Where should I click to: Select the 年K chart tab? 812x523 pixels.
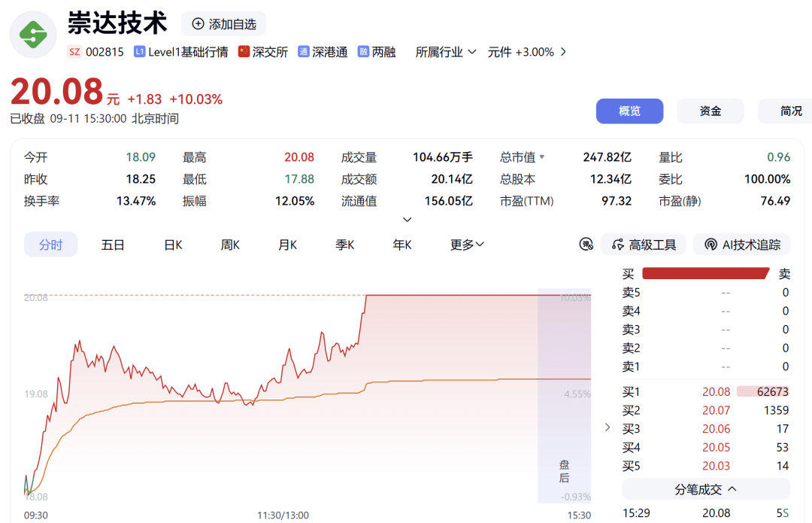click(401, 245)
